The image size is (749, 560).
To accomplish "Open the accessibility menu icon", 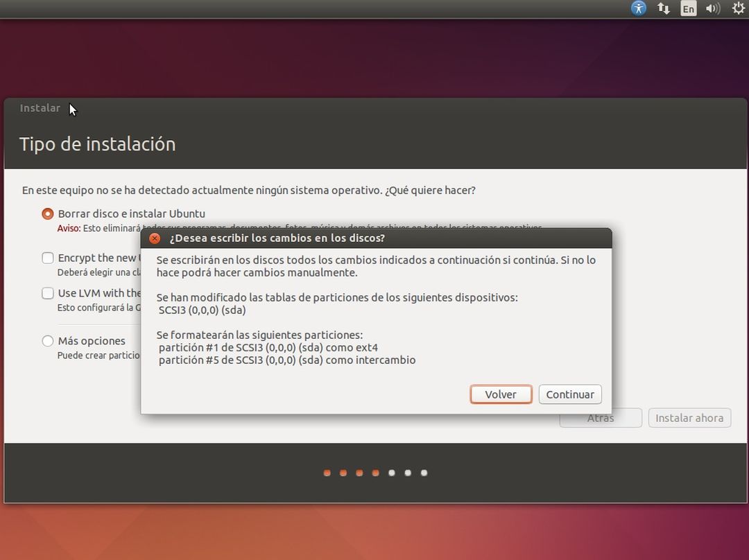I will tap(637, 8).
